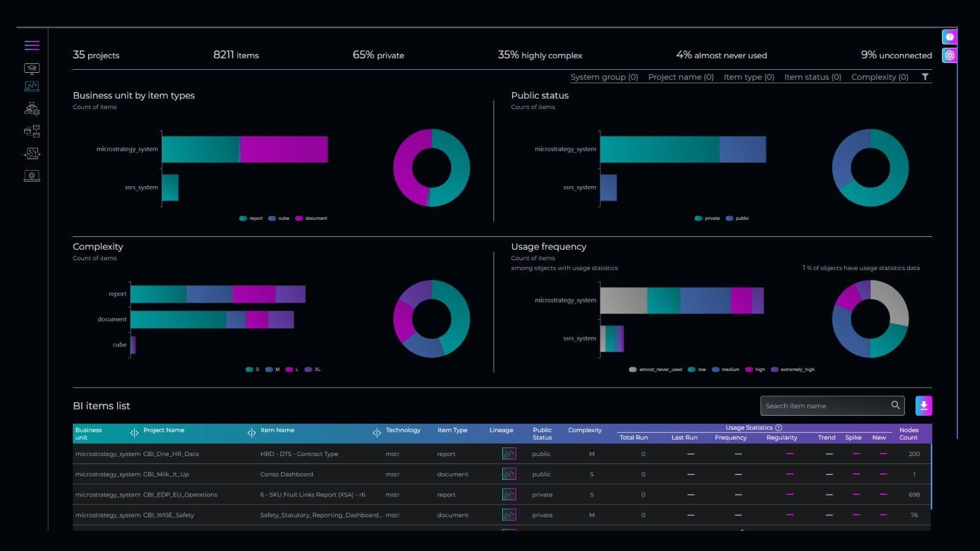Select the analytics chart laptop sidebar icon
980x551 pixels.
click(x=32, y=87)
